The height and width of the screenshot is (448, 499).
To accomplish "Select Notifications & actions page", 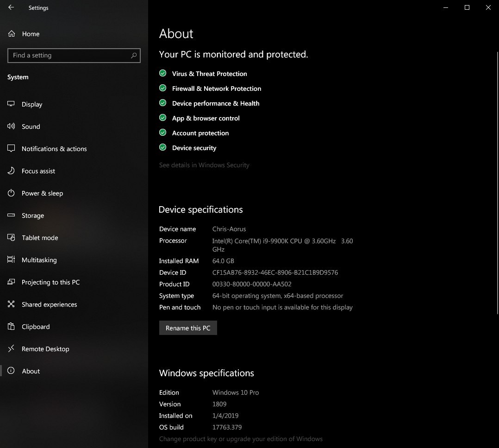I will pos(54,149).
